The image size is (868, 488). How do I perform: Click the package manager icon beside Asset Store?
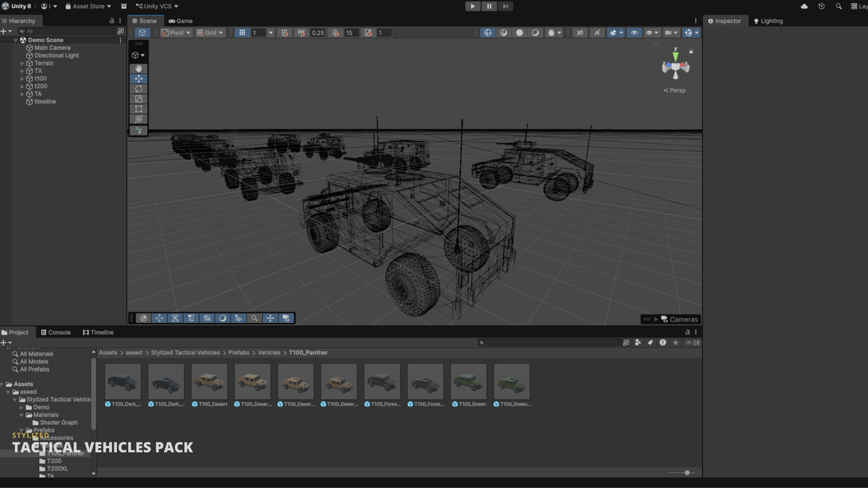[x=124, y=7]
